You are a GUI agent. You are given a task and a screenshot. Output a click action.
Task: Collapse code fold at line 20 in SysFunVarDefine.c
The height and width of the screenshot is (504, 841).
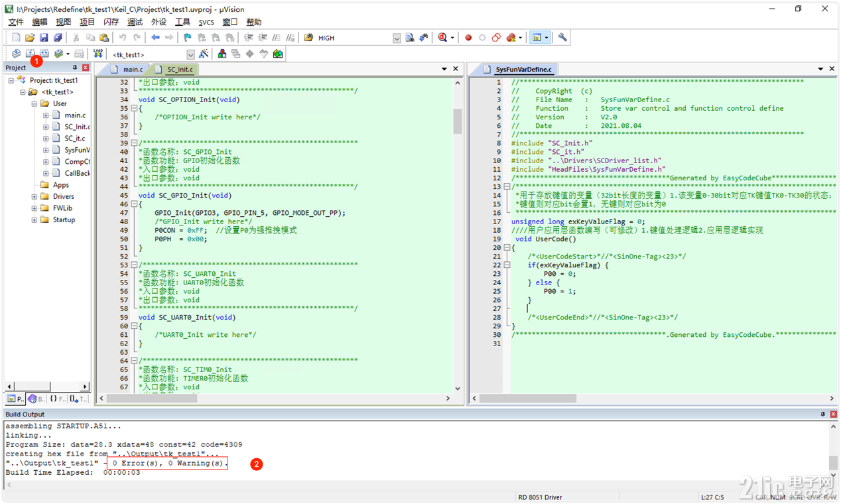tap(507, 248)
